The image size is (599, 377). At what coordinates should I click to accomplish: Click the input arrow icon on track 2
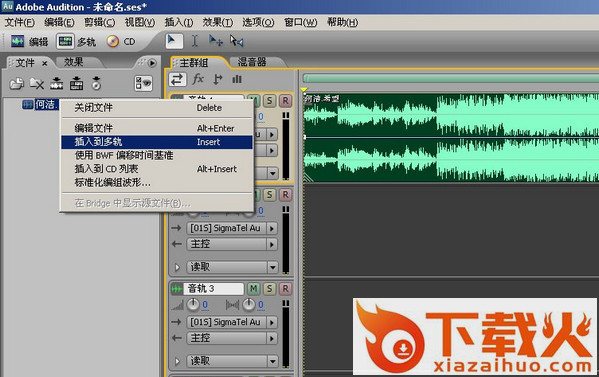tap(176, 228)
